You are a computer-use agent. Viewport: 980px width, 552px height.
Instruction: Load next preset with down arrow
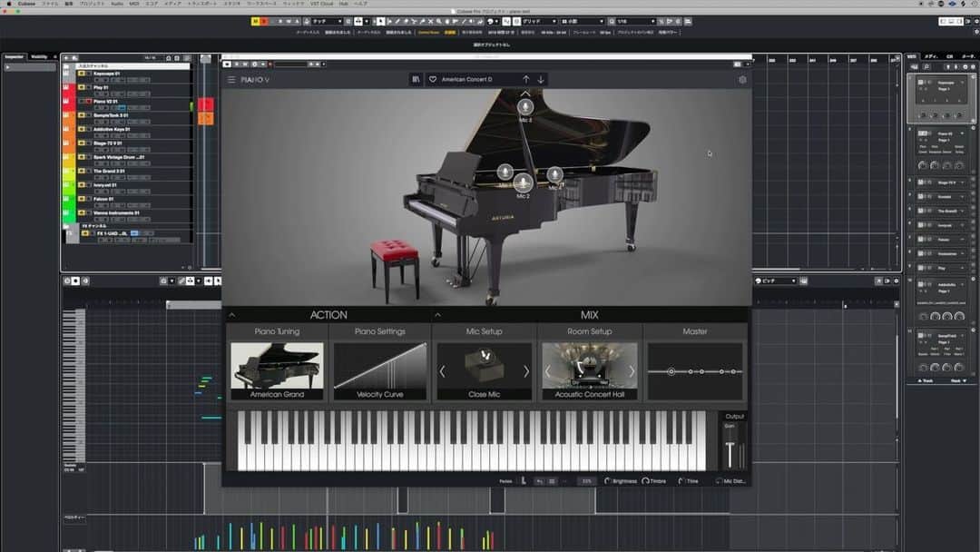point(541,79)
